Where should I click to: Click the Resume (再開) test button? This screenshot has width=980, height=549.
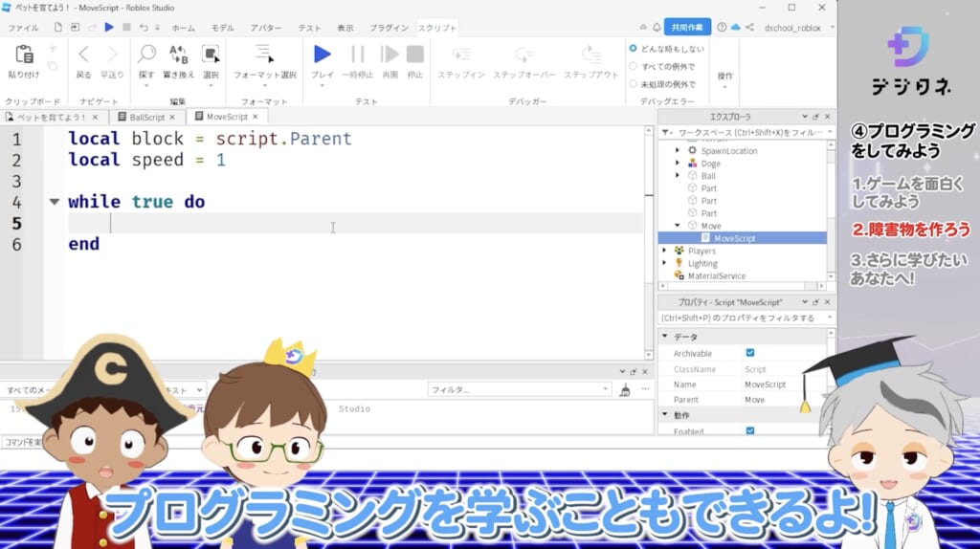(390, 55)
